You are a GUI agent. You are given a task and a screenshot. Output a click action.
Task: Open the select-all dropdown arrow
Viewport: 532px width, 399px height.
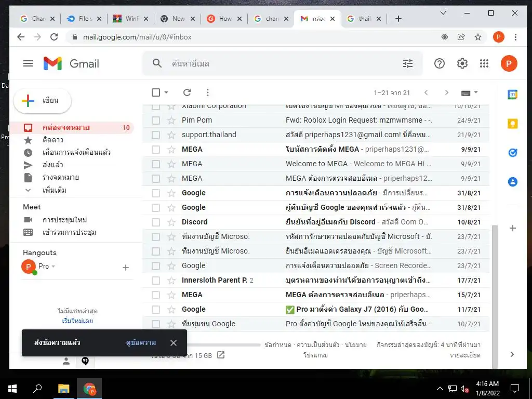click(x=166, y=92)
